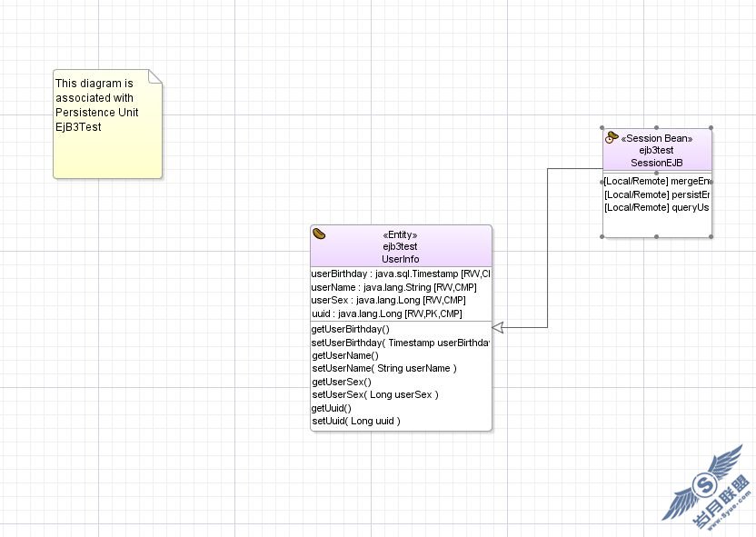The width and height of the screenshot is (756, 537).
Task: Click the folded corner of the note
Action: (155, 76)
